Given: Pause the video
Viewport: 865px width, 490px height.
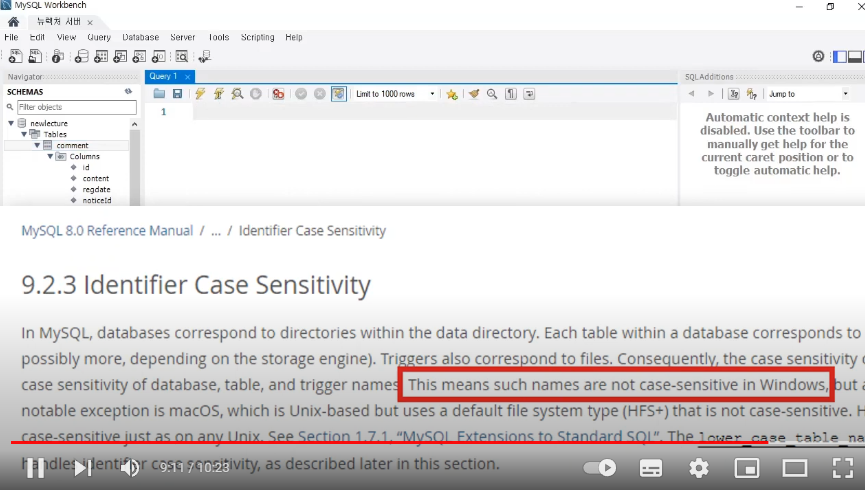Looking at the screenshot, I should [35, 468].
